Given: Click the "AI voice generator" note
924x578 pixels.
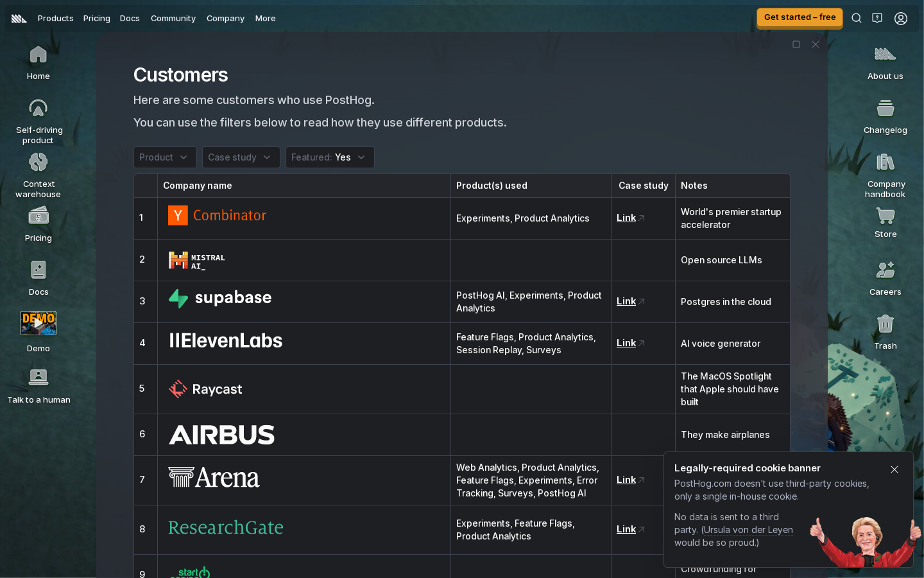Looking at the screenshot, I should coord(721,344).
